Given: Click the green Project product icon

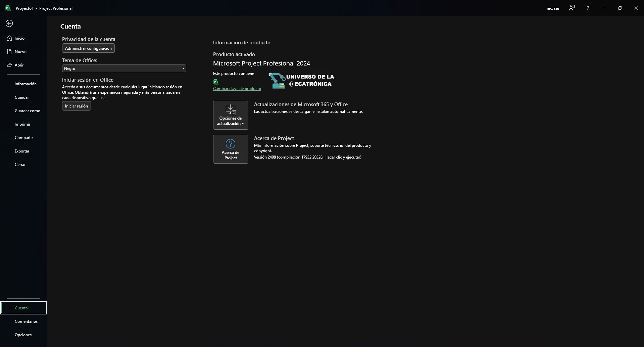Looking at the screenshot, I should (216, 82).
